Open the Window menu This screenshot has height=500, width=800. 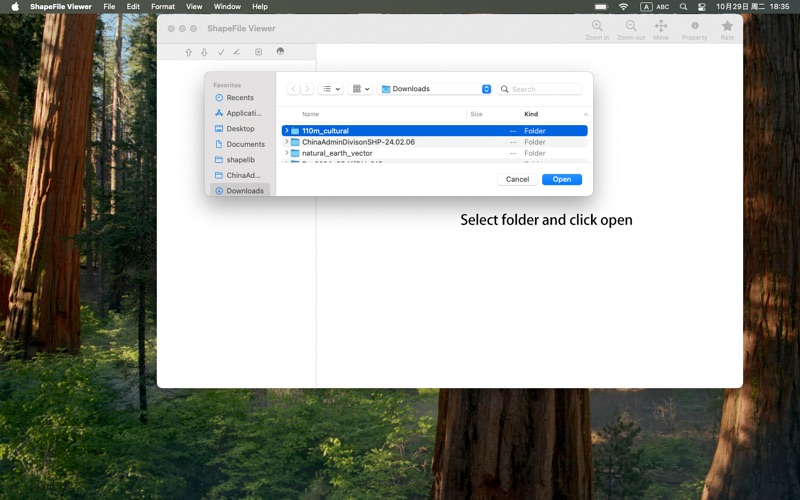(227, 7)
